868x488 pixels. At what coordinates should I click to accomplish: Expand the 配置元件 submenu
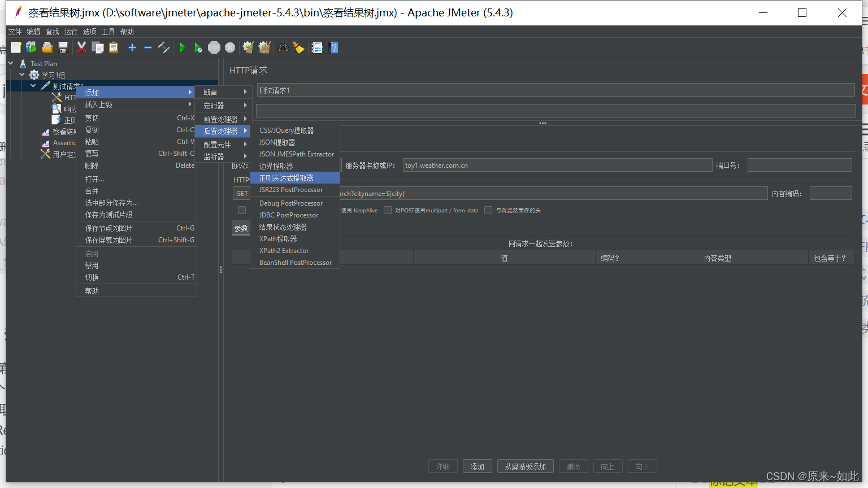(x=224, y=145)
